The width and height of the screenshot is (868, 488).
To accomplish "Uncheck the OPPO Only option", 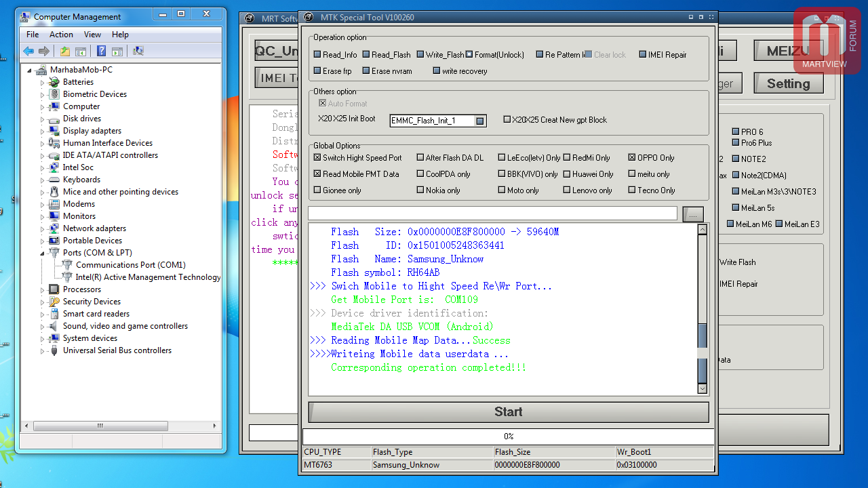I will [x=632, y=158].
